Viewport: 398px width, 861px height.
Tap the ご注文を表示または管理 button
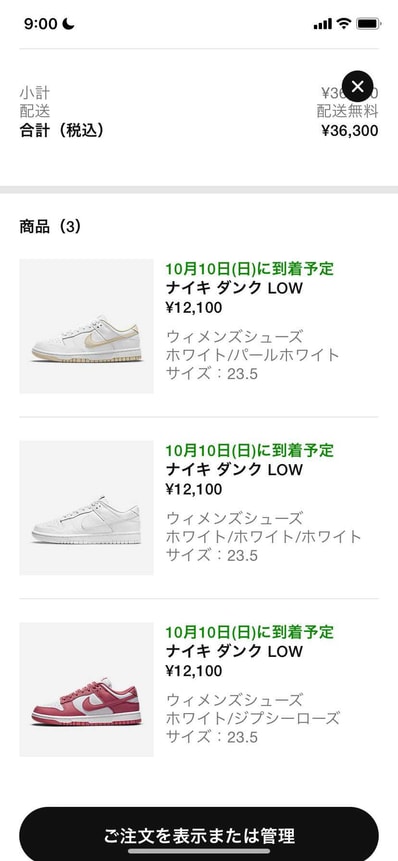pyautogui.click(x=199, y=834)
